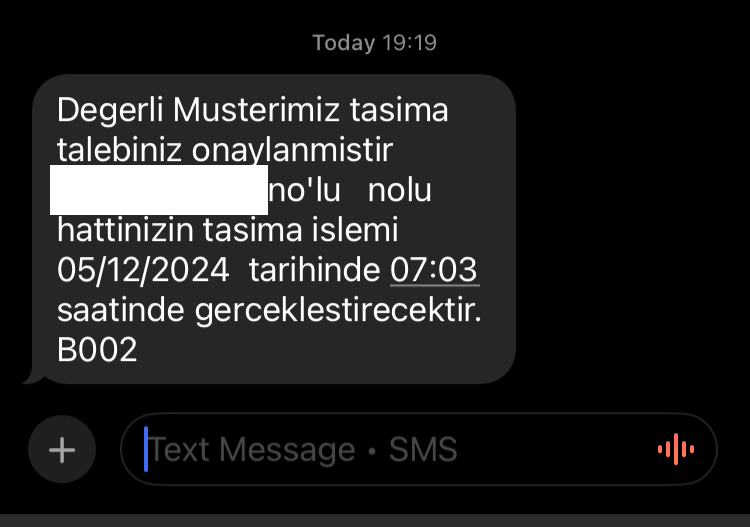Click the word onaylanmistir in message
Screen dimensions: 750x527
click(292, 151)
